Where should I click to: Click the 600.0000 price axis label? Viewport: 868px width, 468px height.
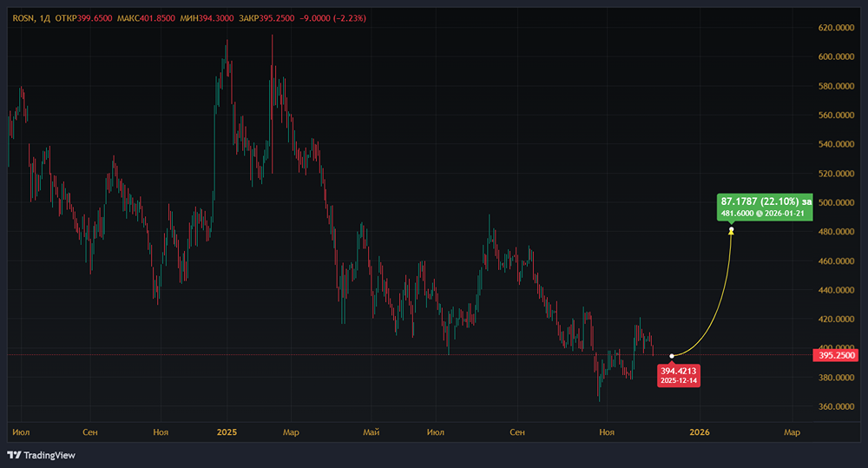pyautogui.click(x=836, y=56)
